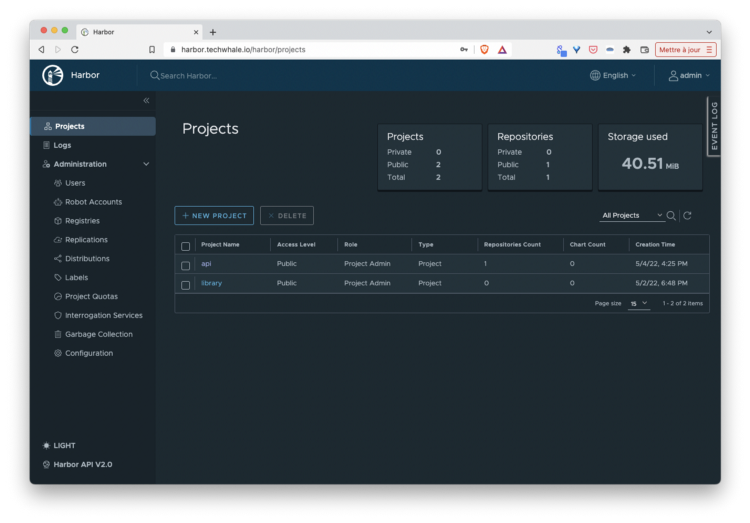Click the DELETE button
The image size is (750, 523).
287,216
